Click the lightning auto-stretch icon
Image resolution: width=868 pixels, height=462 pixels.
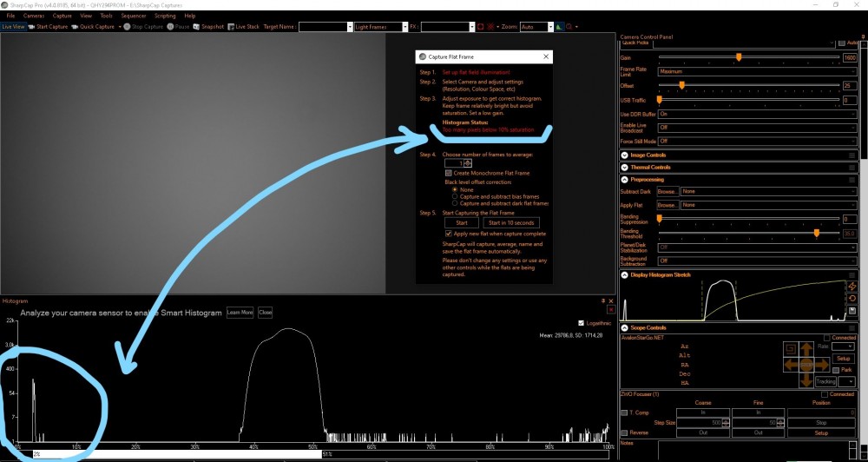(852, 287)
